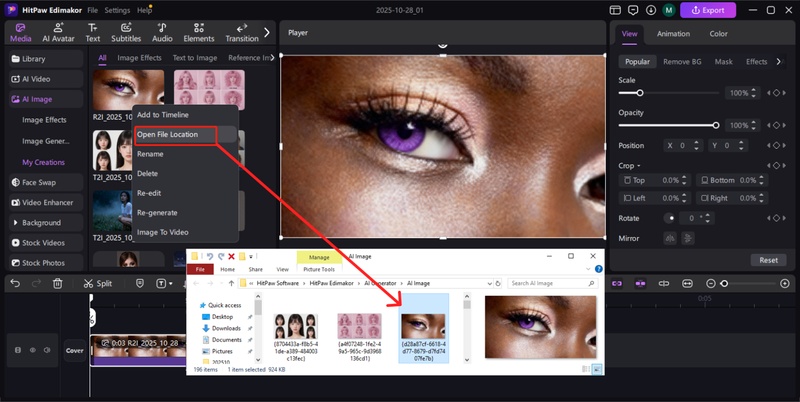Split the clip with the scissors tool
This screenshot has width=800, height=402.
coord(97,283)
